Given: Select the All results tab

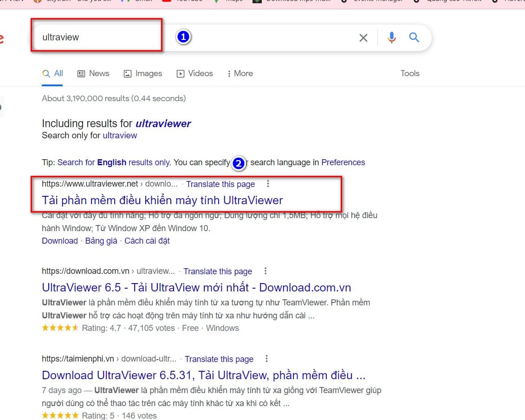Looking at the screenshot, I should pos(52,73).
